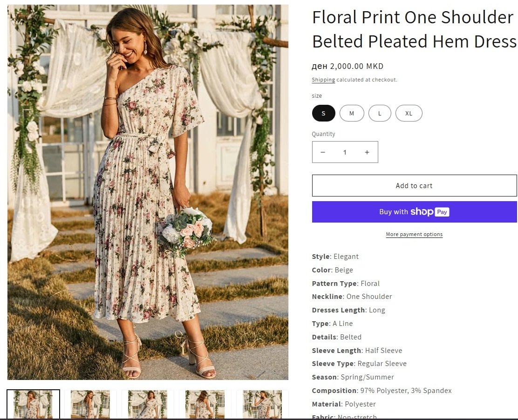View the fifth product thumbnail
This screenshot has width=518, height=420.
262,404
